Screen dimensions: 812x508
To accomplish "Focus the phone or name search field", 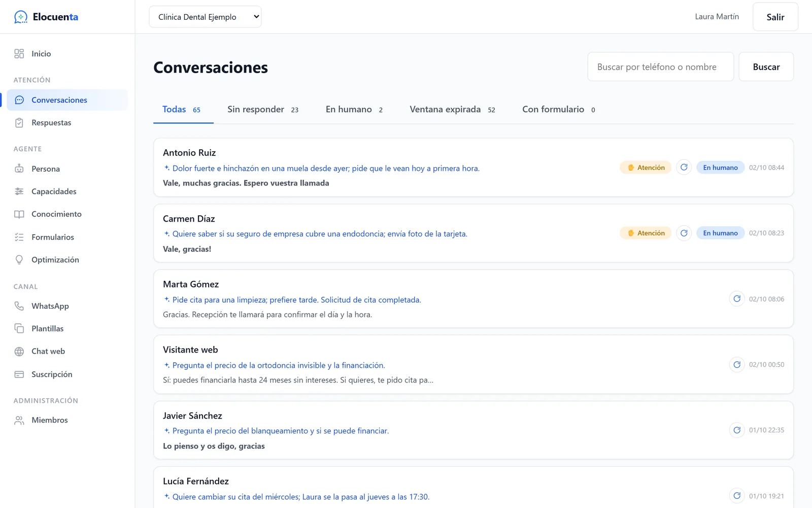I will [x=661, y=67].
